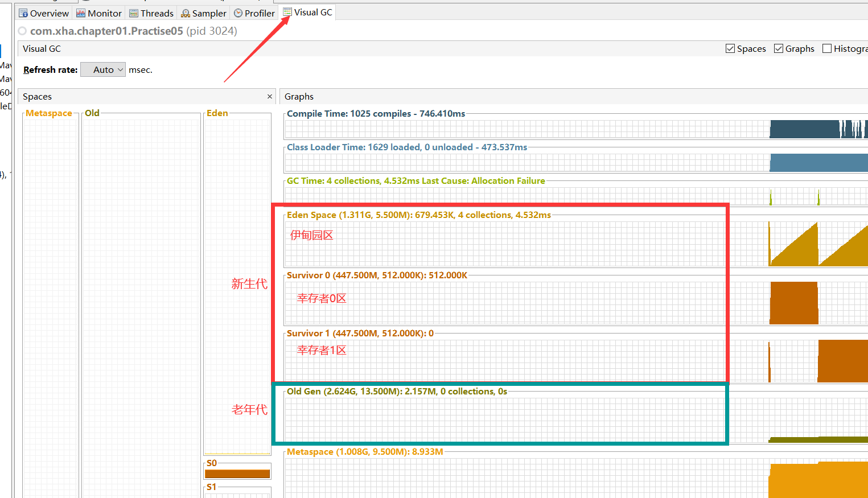Click the Metaspace graph title
Image resolution: width=868 pixels, height=498 pixels.
pyautogui.click(x=365, y=452)
